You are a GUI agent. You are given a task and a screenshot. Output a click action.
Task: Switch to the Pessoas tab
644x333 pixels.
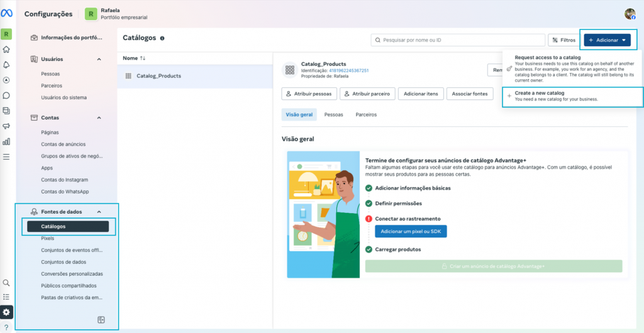[333, 115]
